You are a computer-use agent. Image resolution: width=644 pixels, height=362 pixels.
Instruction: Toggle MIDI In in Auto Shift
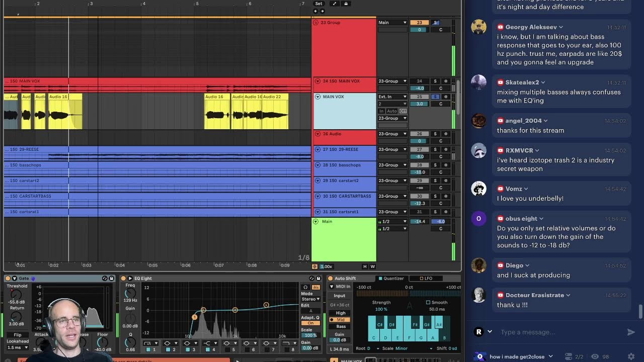pyautogui.click(x=340, y=287)
